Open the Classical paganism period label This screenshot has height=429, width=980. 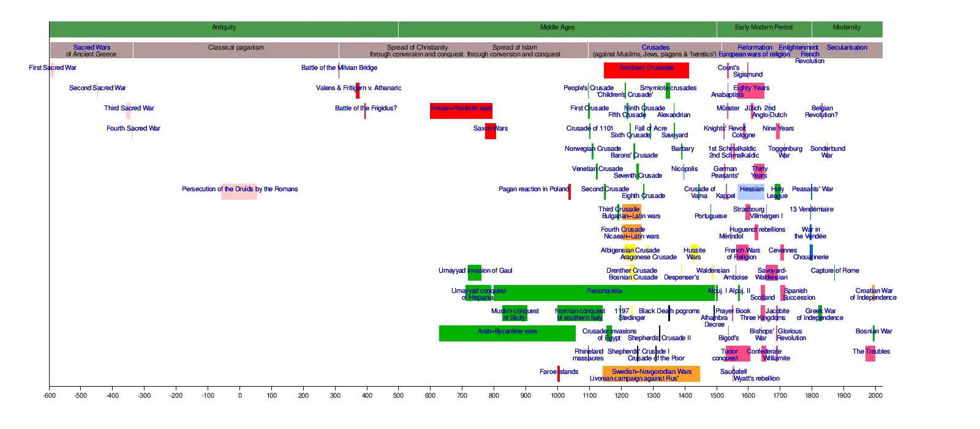(x=236, y=48)
